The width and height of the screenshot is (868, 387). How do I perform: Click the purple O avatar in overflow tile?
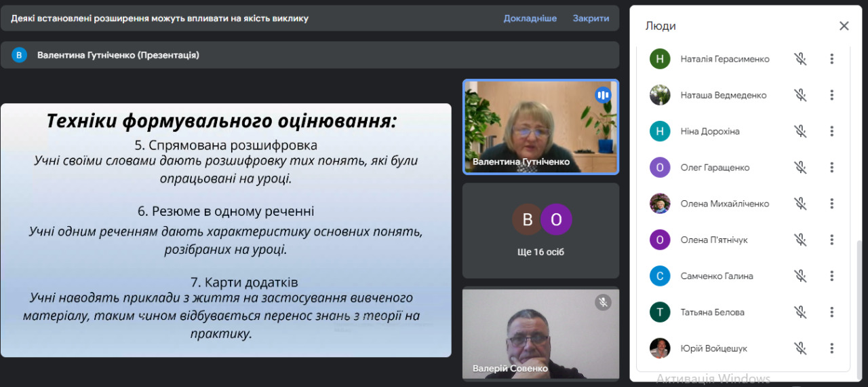(x=556, y=219)
